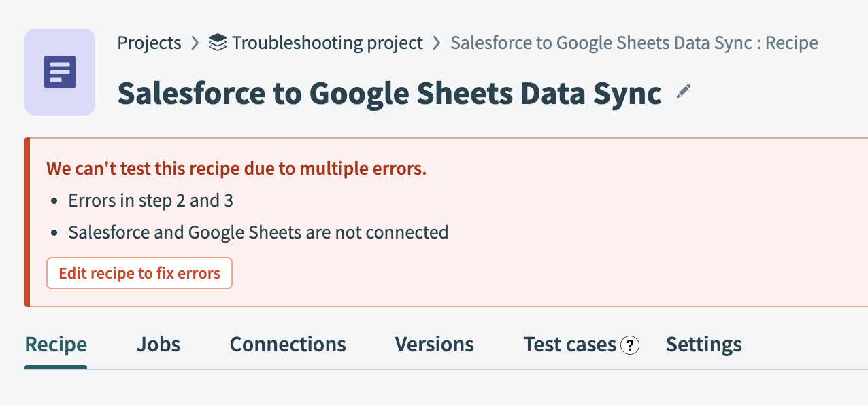Click the chevron after Projects breadcrumb
This screenshot has width=868, height=405.
point(195,43)
